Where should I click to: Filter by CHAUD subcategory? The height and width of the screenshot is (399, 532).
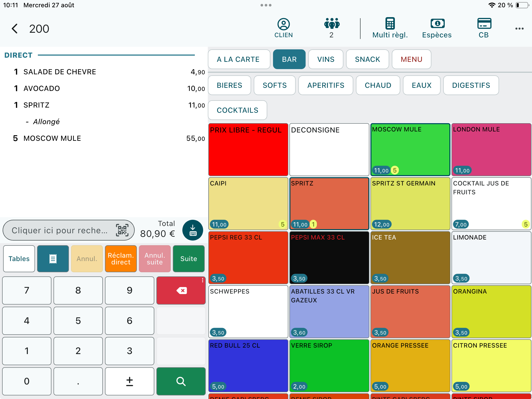[378, 85]
